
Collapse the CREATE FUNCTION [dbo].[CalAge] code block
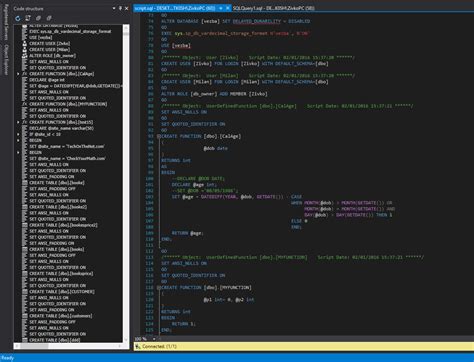(x=159, y=136)
